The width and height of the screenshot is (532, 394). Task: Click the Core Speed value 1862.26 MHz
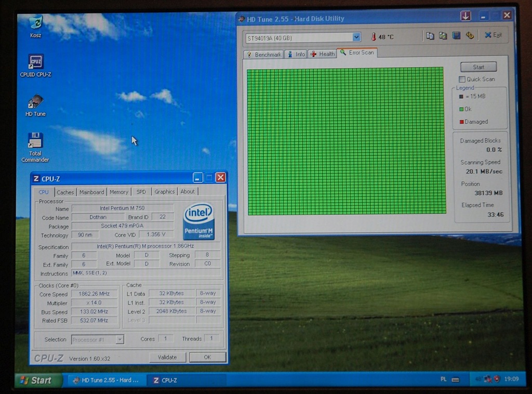pos(95,294)
